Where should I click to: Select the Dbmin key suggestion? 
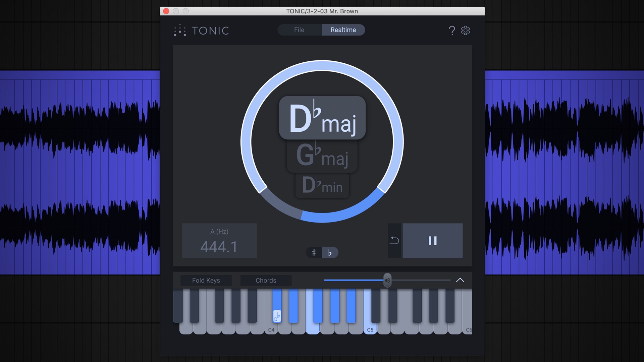click(322, 186)
